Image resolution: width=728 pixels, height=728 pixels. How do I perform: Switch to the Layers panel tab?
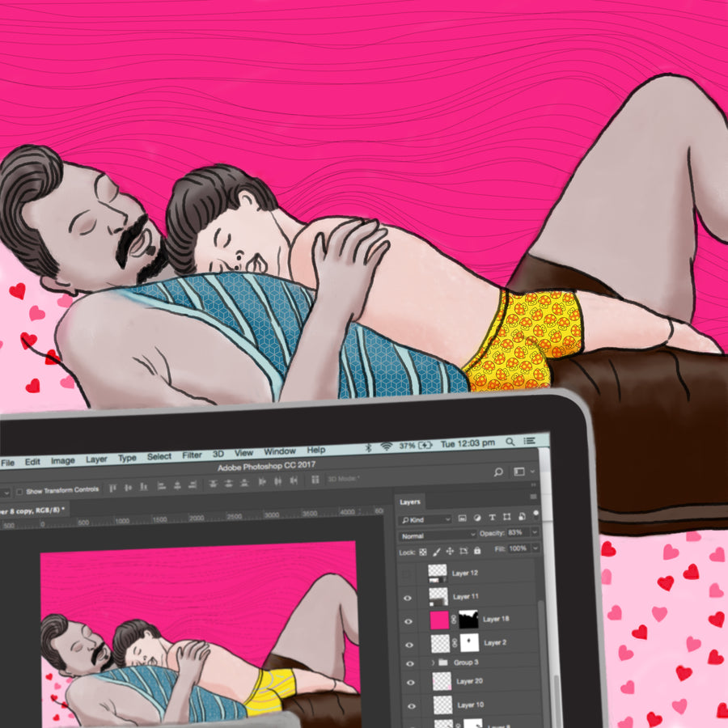(x=410, y=502)
